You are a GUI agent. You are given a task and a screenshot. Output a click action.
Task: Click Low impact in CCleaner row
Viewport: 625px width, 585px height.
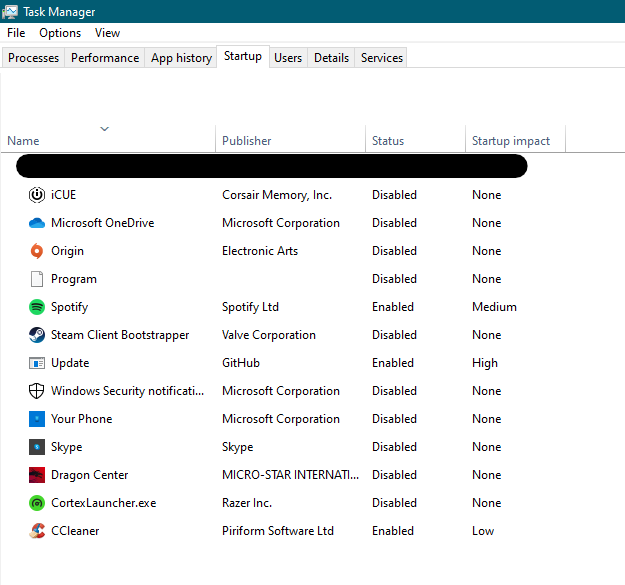(x=483, y=531)
